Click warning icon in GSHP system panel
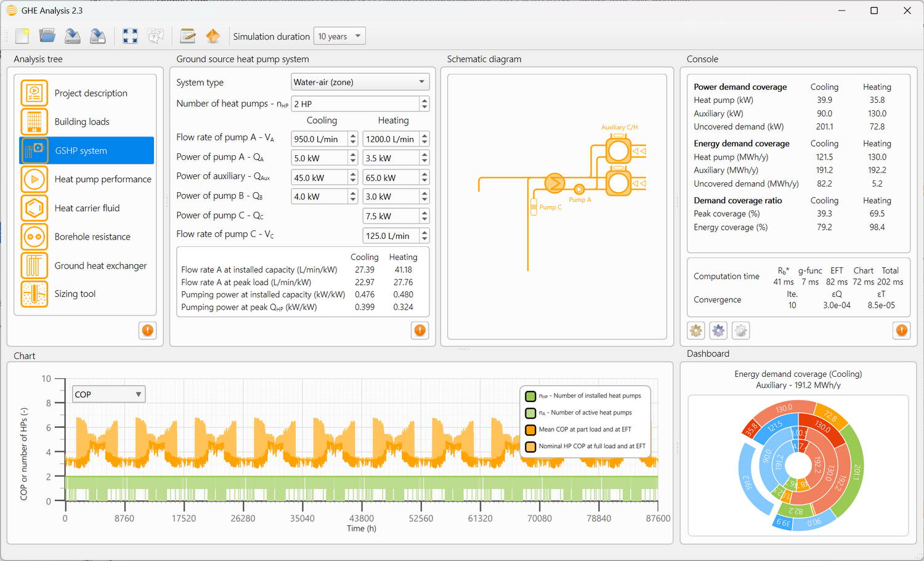The image size is (924, 561). (420, 331)
